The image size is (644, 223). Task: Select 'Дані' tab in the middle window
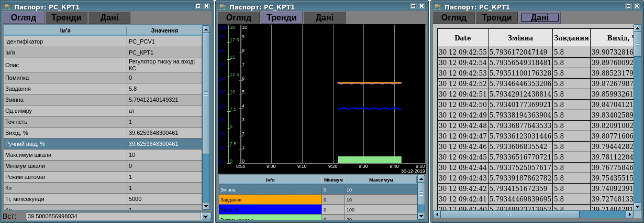click(325, 17)
